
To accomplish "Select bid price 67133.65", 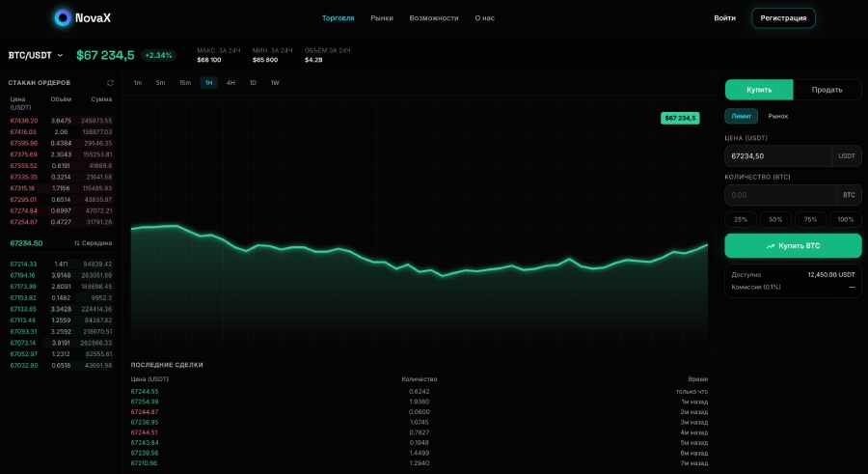I will coord(23,309).
